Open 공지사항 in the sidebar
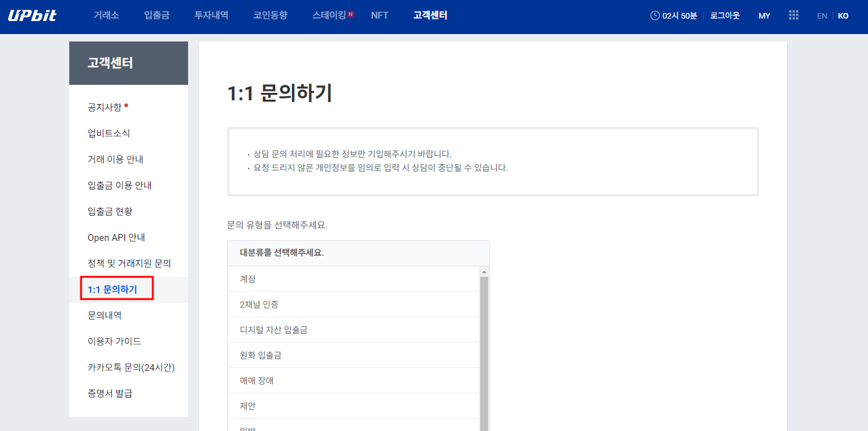The image size is (868, 431). (x=104, y=107)
